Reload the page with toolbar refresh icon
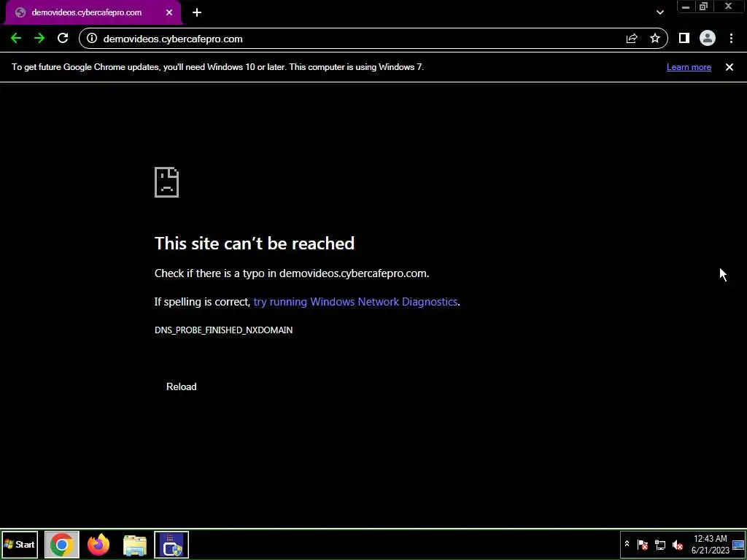 [x=63, y=39]
